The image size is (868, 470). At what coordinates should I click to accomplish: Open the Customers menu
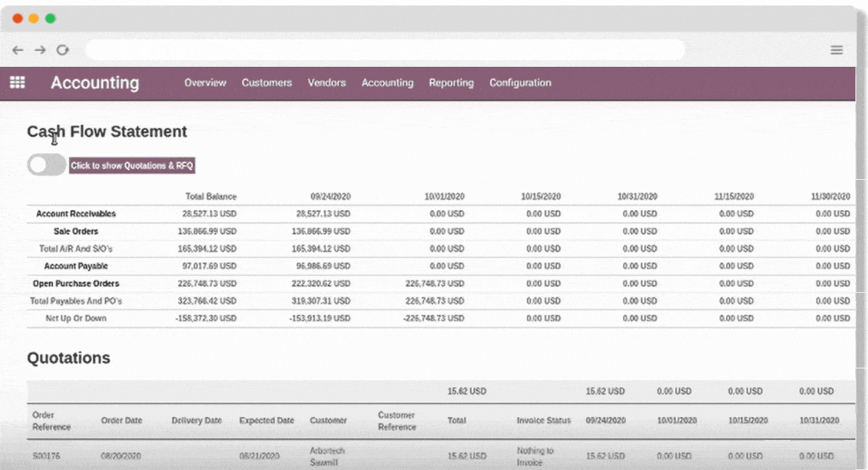(266, 82)
